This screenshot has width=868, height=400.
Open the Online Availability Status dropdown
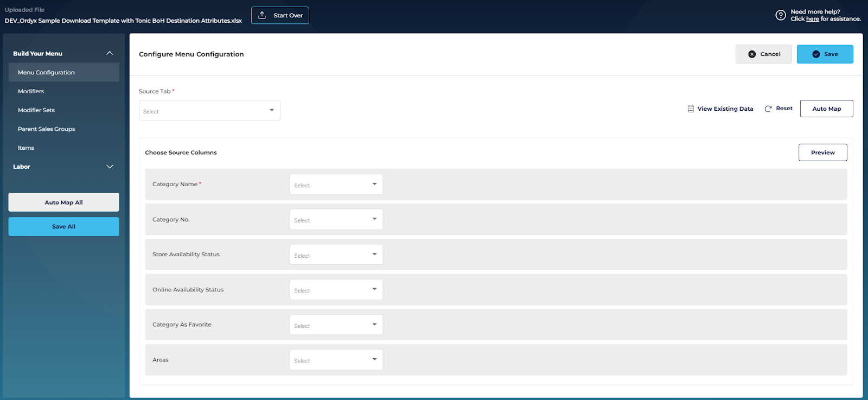click(336, 290)
